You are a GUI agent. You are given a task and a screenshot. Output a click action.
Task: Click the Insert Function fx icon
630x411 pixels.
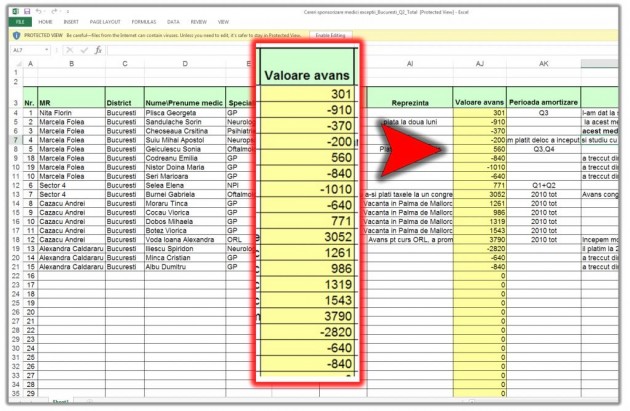pos(98,49)
